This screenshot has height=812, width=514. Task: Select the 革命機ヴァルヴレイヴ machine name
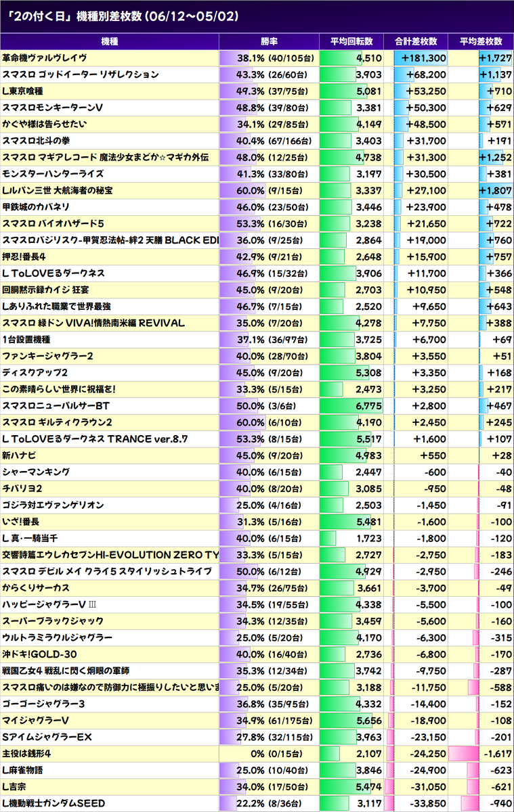click(x=44, y=58)
